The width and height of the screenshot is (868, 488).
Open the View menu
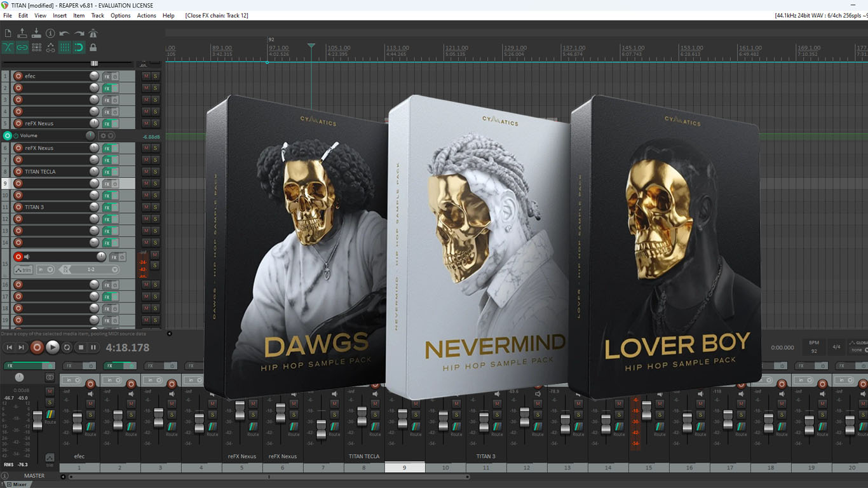pyautogui.click(x=40, y=15)
